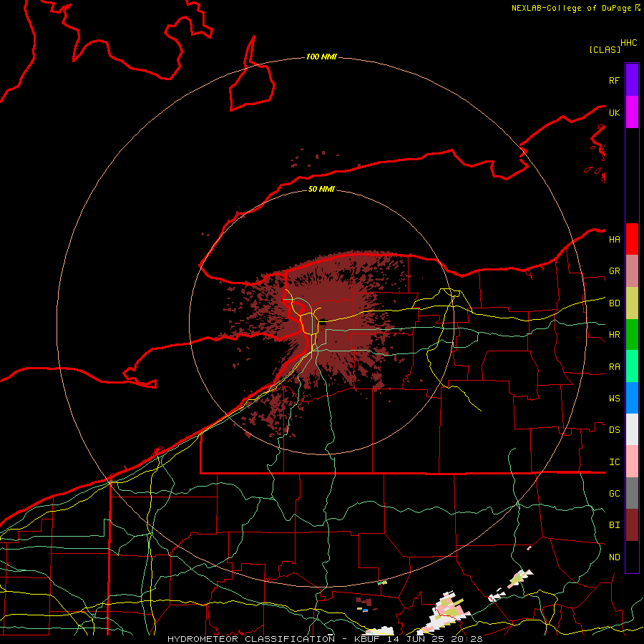Click the BI legend label
Image resolution: width=644 pixels, height=644 pixels.
pyautogui.click(x=614, y=525)
